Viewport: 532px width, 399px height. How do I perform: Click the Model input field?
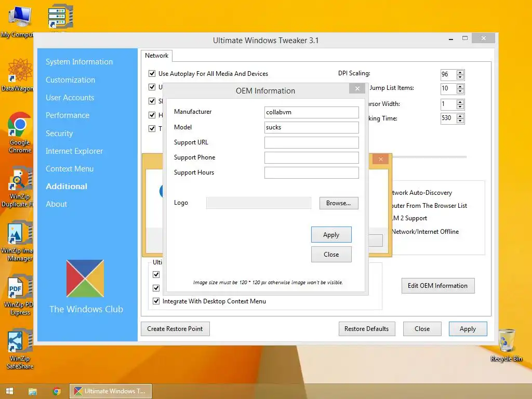point(312,127)
